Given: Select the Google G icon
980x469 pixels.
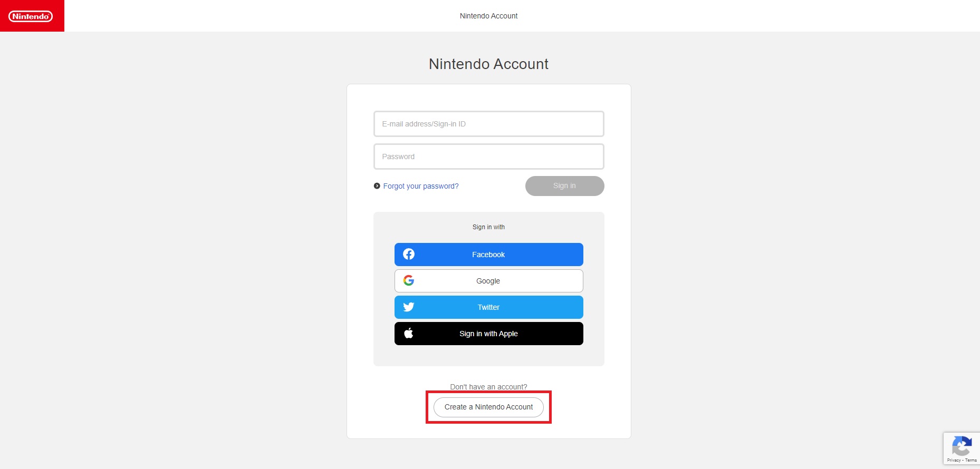Looking at the screenshot, I should click(x=409, y=280).
